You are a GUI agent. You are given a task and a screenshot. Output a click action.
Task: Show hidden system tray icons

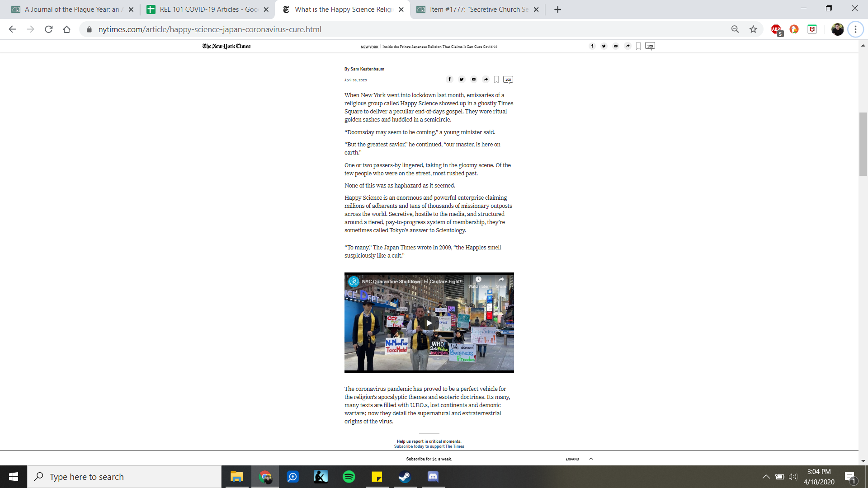tap(766, 477)
